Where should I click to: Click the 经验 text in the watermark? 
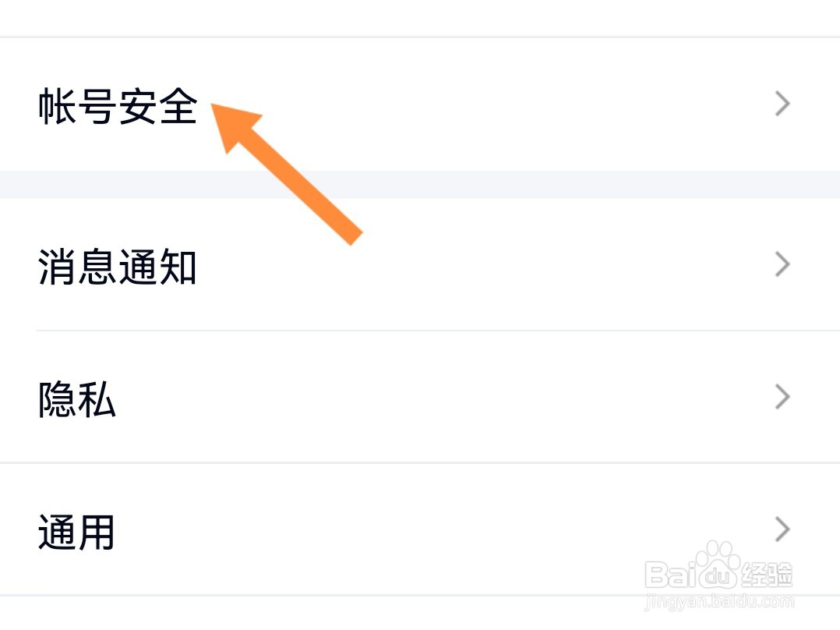(768, 575)
